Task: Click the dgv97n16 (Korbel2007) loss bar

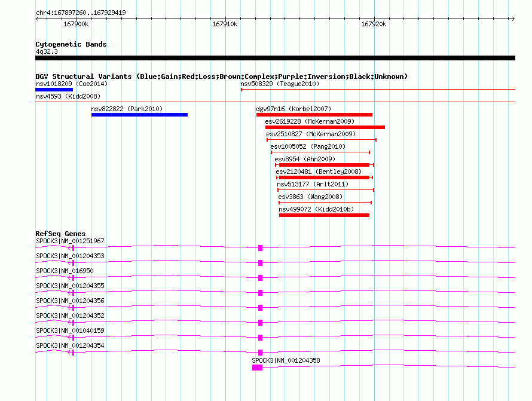Action: 314,115
